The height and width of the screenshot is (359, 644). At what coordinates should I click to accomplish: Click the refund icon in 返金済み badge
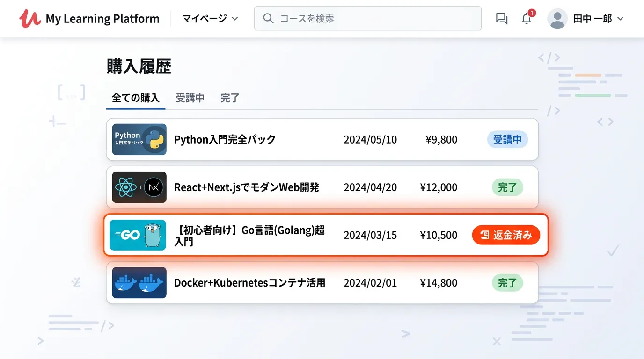[x=485, y=235]
